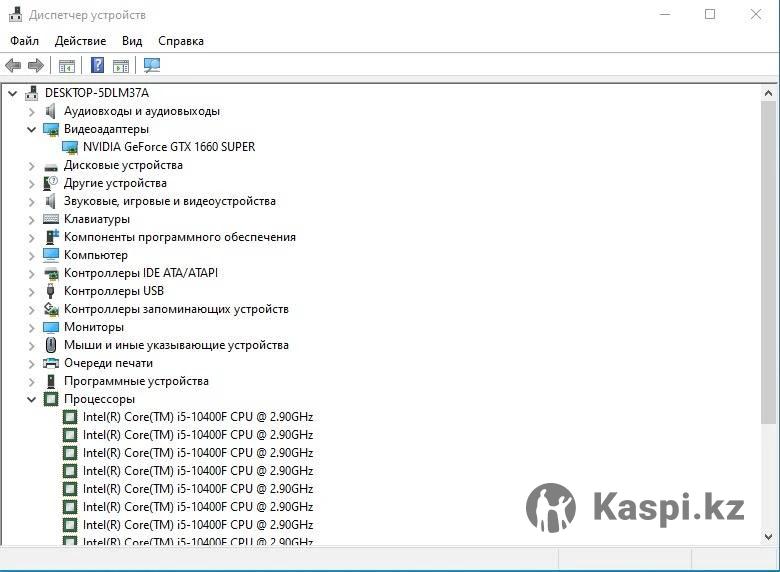Select the DESKTOP-5DLM37A root label
Screen dimensions: 780x572
97,93
